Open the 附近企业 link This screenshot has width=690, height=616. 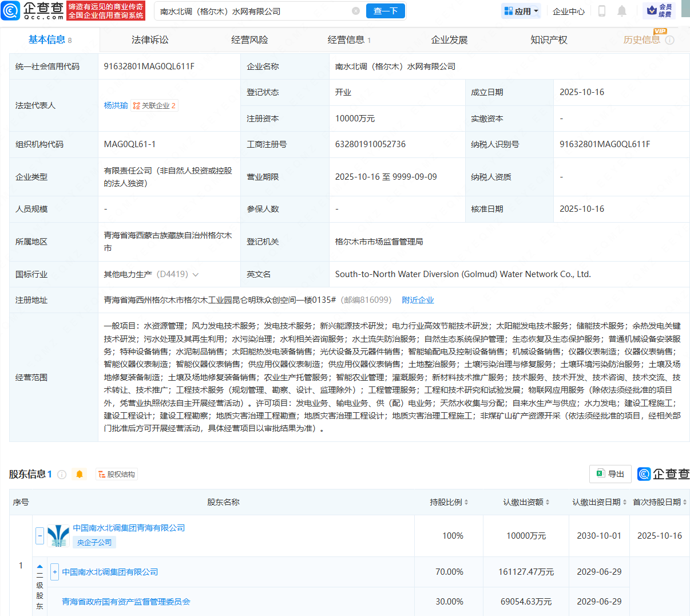(418, 300)
